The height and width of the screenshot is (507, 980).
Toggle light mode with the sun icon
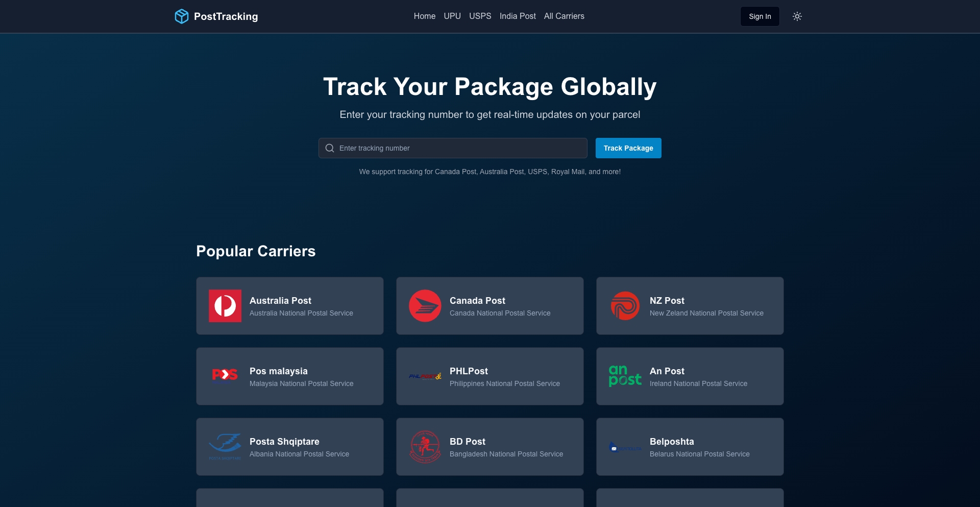(x=797, y=16)
